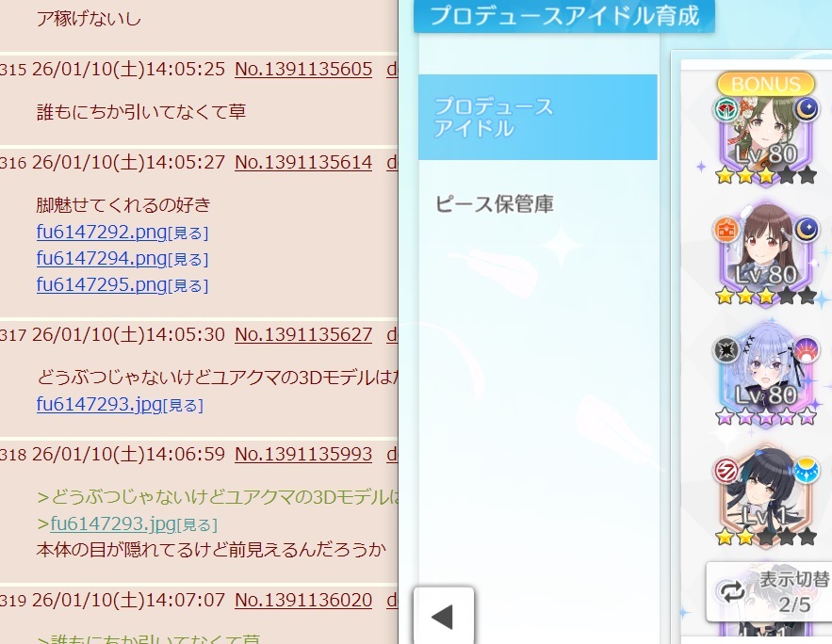
Task: Open the プロデュースアイドル tab
Action: coord(537,117)
